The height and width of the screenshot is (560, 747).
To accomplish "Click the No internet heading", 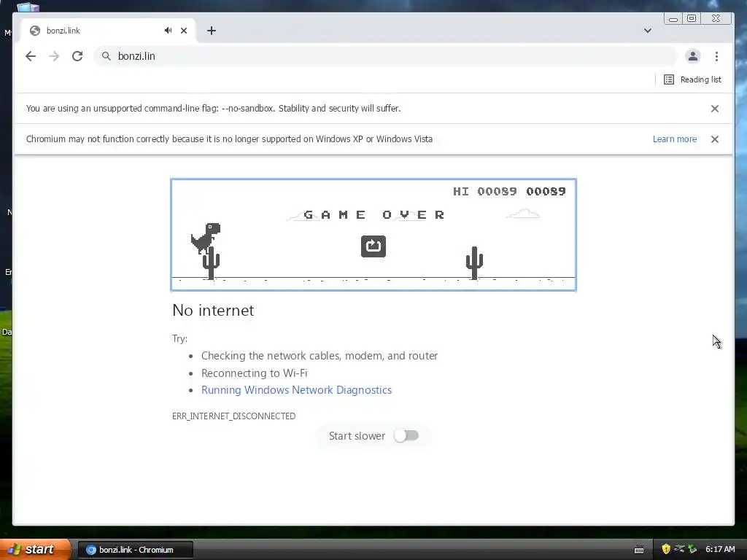I will tap(213, 311).
